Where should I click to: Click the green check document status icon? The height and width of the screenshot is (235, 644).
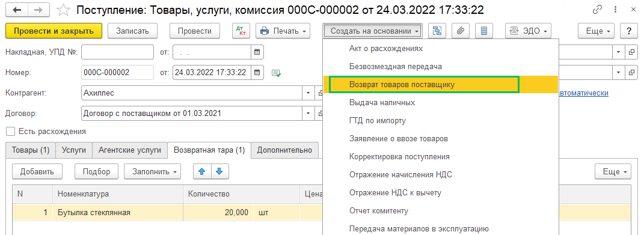click(277, 73)
